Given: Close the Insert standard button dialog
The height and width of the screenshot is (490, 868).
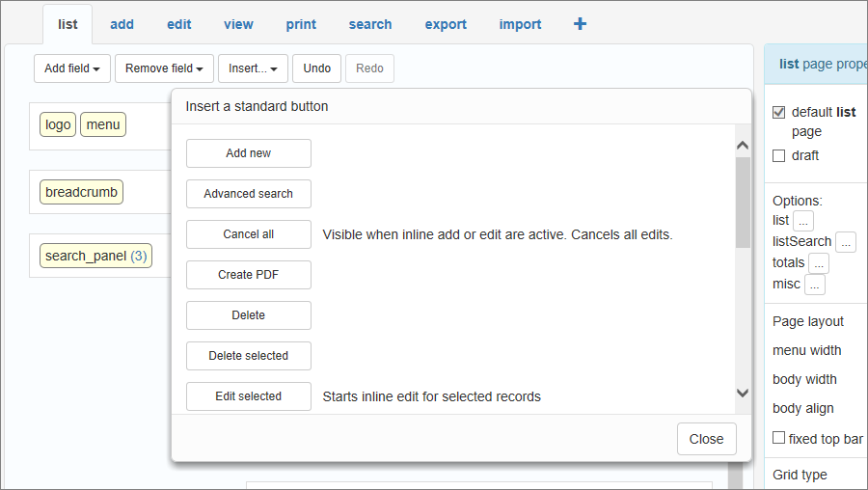Looking at the screenshot, I should [706, 439].
